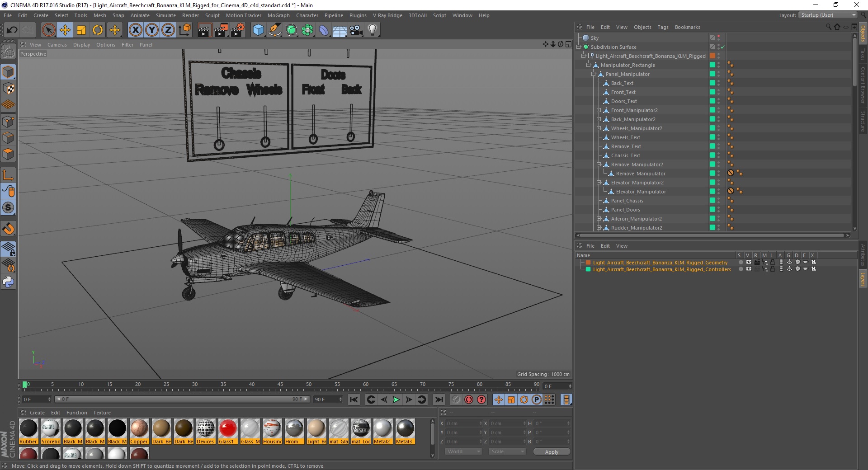Add a cube primitive
Image resolution: width=868 pixels, height=470 pixels.
pyautogui.click(x=258, y=30)
